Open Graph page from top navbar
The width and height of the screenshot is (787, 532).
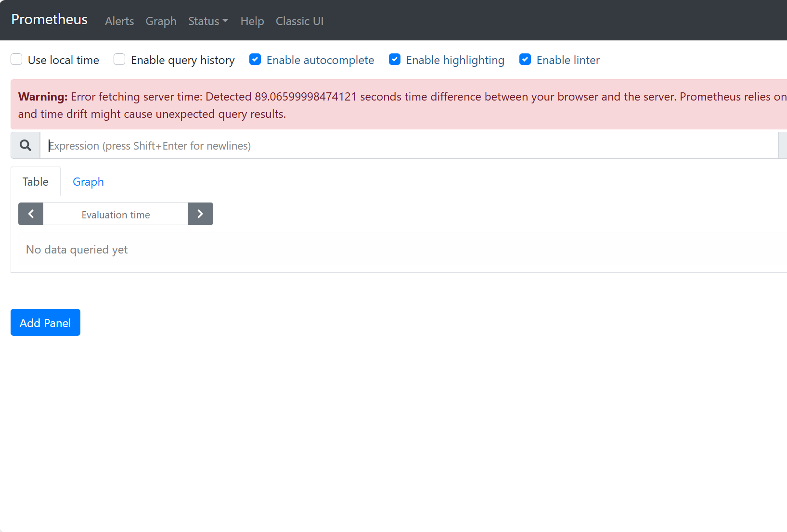(x=161, y=21)
